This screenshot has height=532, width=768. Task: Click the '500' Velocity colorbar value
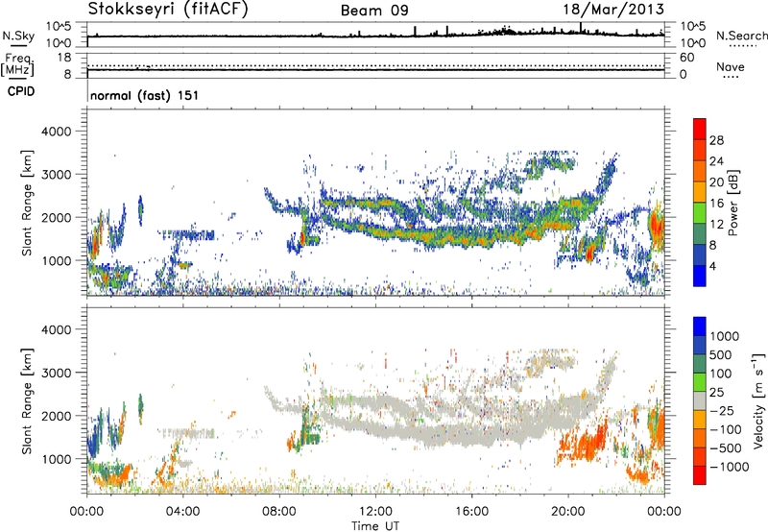tap(721, 354)
